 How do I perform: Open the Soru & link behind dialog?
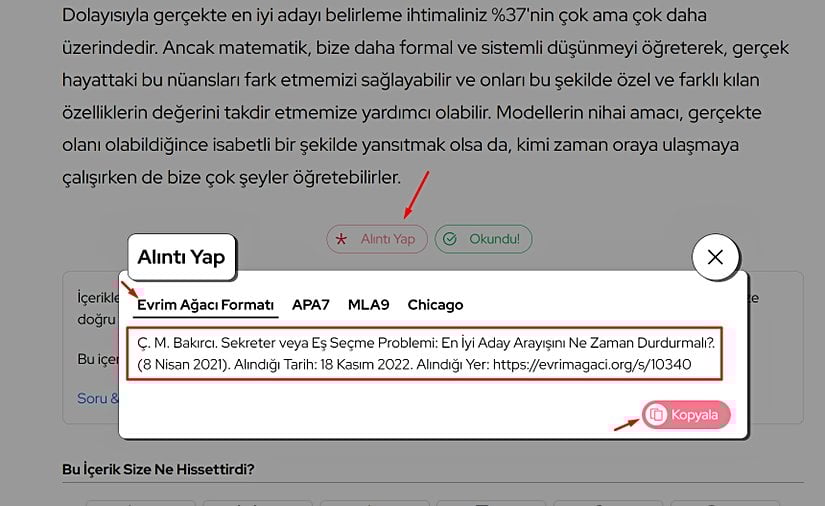click(98, 398)
